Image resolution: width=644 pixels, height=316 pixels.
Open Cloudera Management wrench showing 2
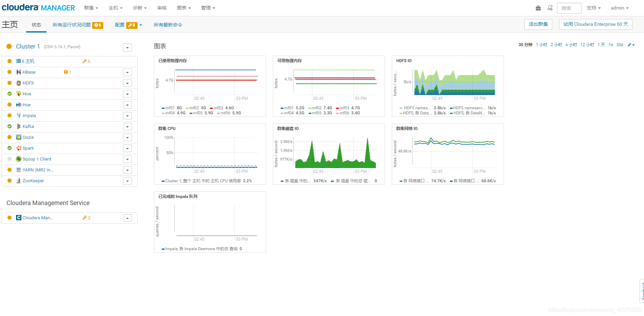click(x=86, y=218)
